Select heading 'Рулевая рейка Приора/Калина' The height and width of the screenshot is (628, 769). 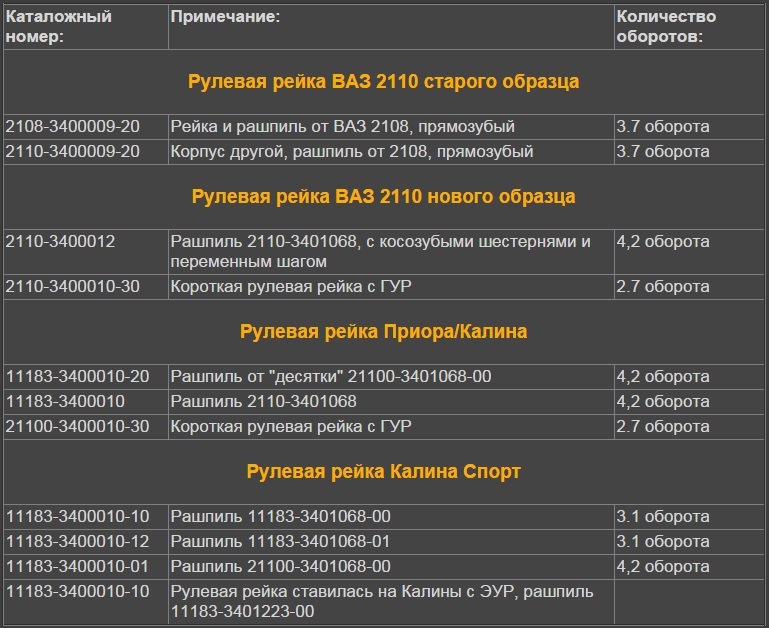(x=384, y=332)
